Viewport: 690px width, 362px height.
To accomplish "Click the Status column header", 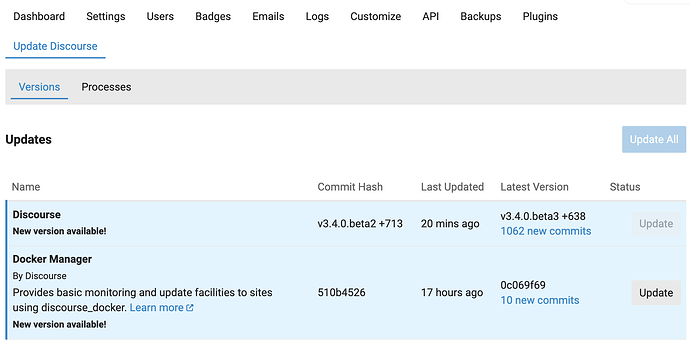I will click(624, 187).
